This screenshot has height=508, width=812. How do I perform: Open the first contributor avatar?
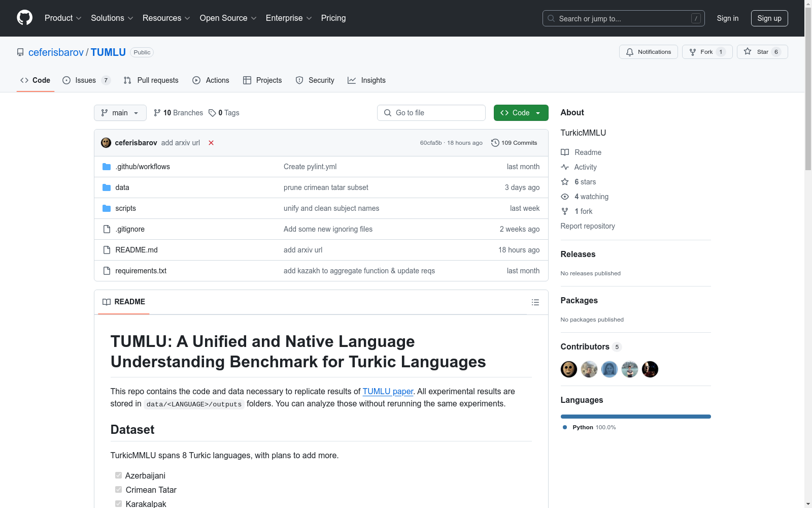tap(569, 369)
